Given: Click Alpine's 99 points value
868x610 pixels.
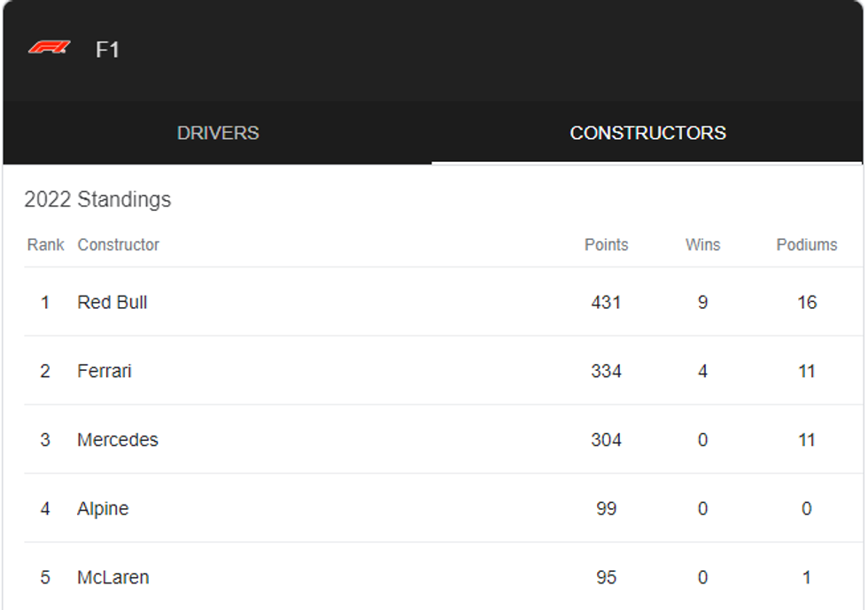Looking at the screenshot, I should [x=606, y=508].
